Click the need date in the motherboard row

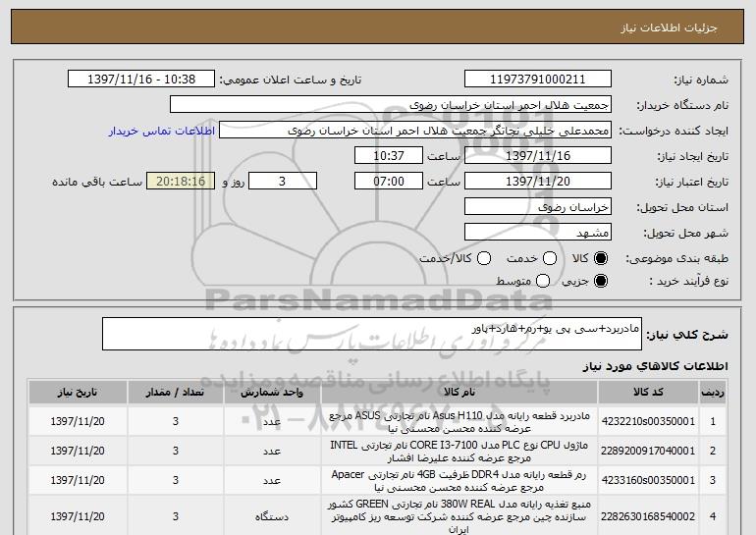(78, 421)
